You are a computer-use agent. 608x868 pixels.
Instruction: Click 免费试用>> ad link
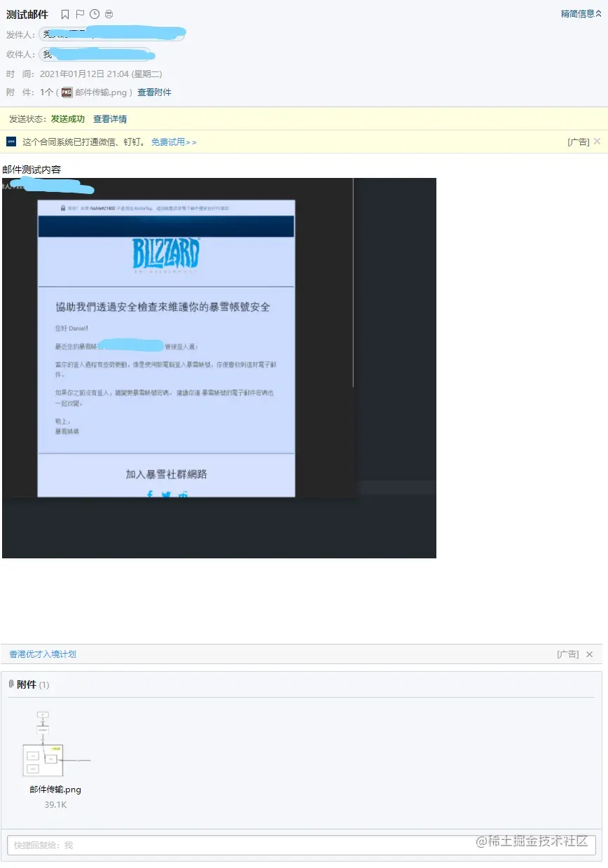pos(174,142)
